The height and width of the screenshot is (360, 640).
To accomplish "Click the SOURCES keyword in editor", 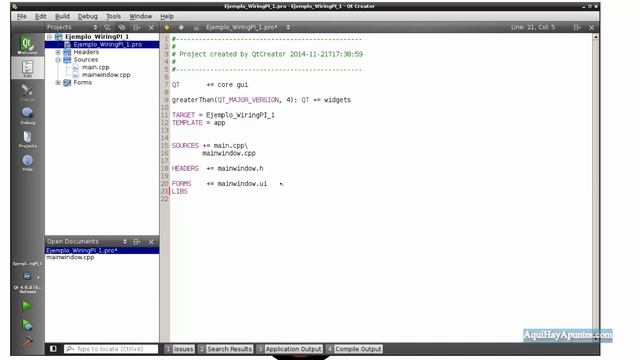I will pos(185,146).
